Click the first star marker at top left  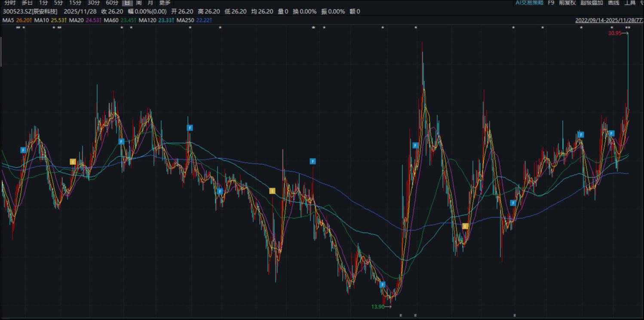pos(18,28)
